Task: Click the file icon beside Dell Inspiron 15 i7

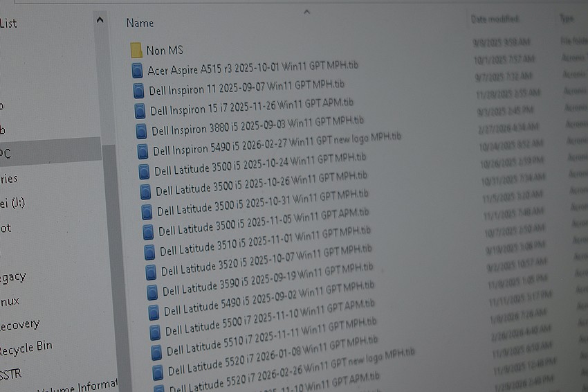Action: pos(140,111)
